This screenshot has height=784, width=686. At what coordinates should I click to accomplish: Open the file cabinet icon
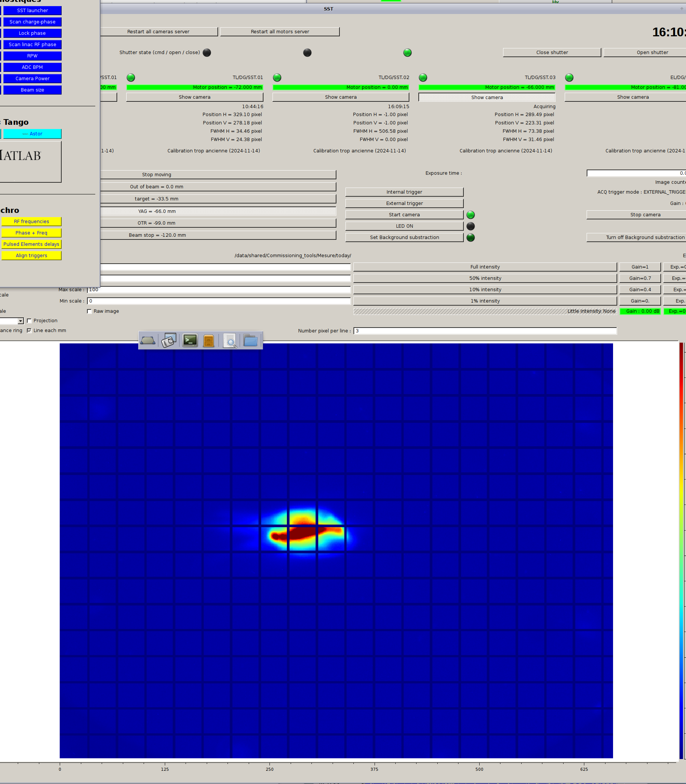point(209,340)
